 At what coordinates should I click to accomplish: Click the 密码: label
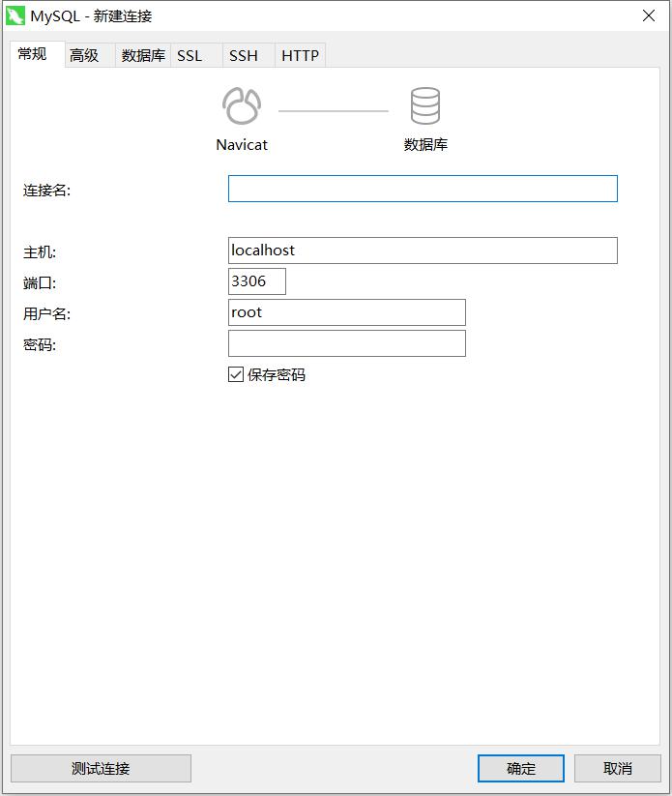40,345
